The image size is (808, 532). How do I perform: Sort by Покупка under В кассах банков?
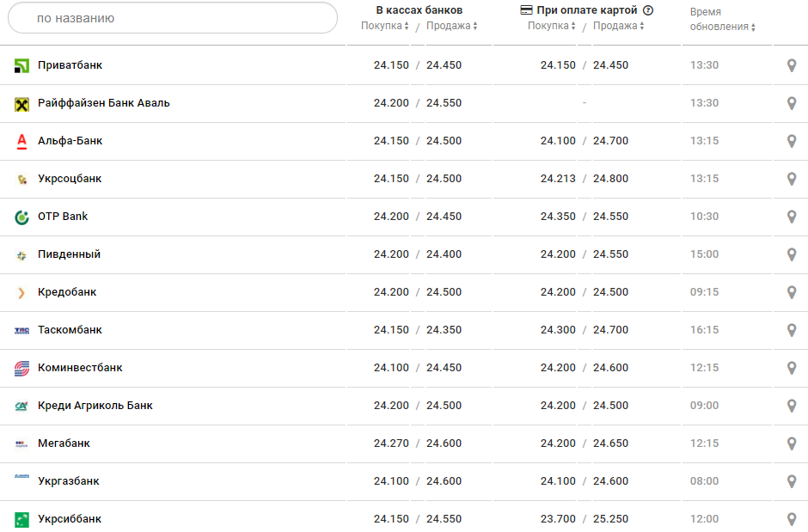tap(385, 26)
